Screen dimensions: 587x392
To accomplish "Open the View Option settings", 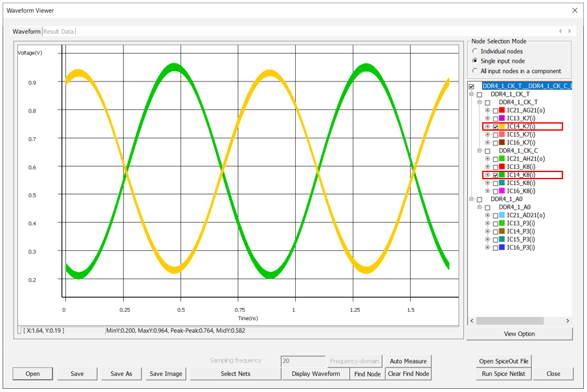I will 520,334.
